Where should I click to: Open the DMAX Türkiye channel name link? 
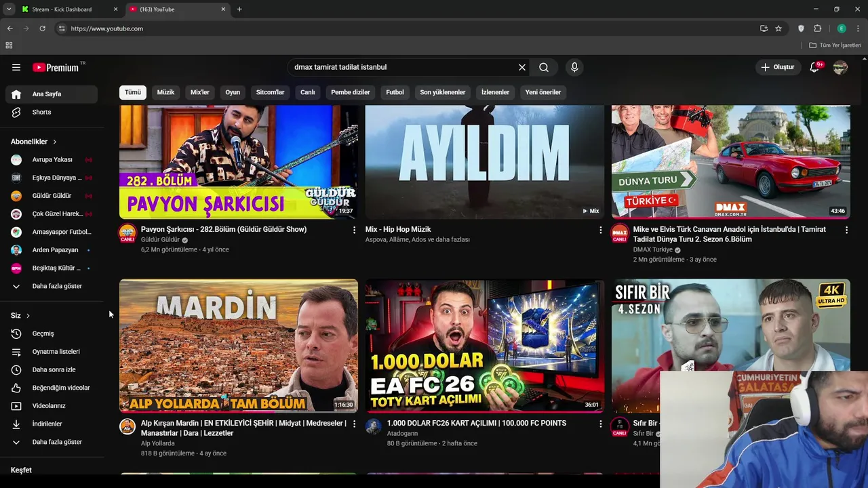pos(652,249)
